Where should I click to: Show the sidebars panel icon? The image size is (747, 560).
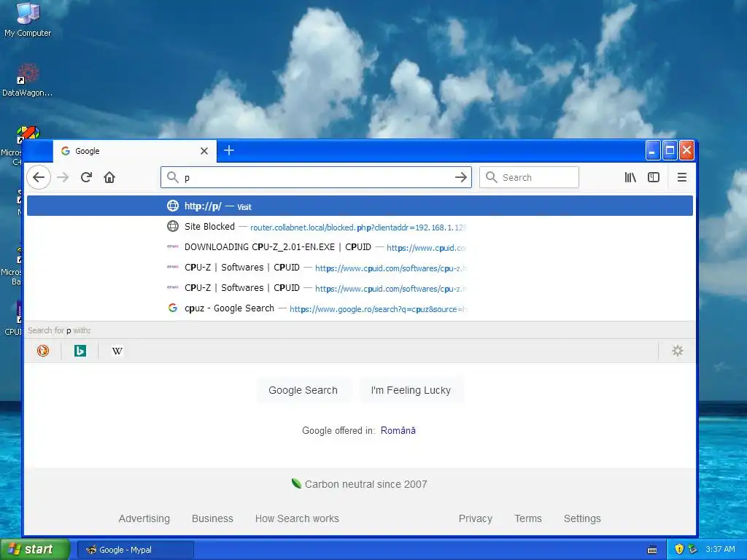(x=654, y=178)
